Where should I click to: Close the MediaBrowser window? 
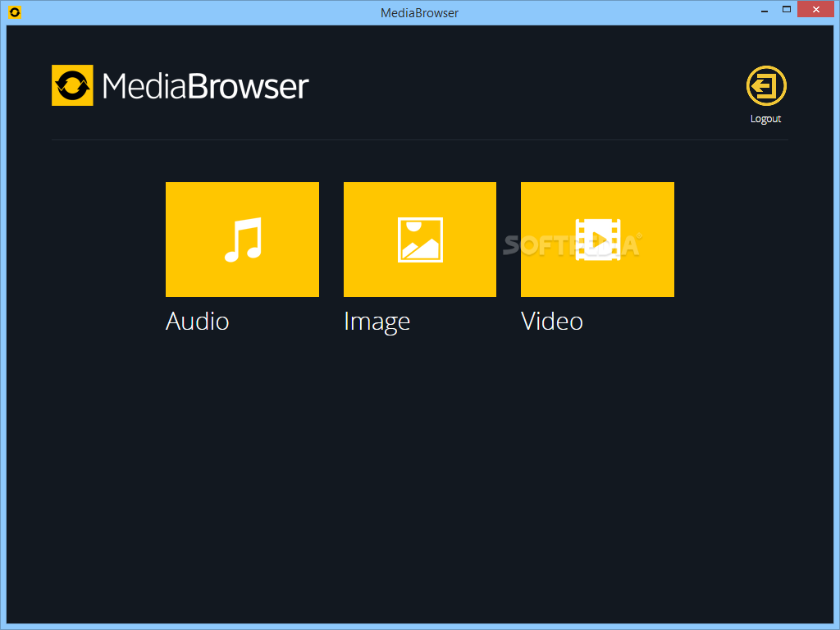[816, 10]
